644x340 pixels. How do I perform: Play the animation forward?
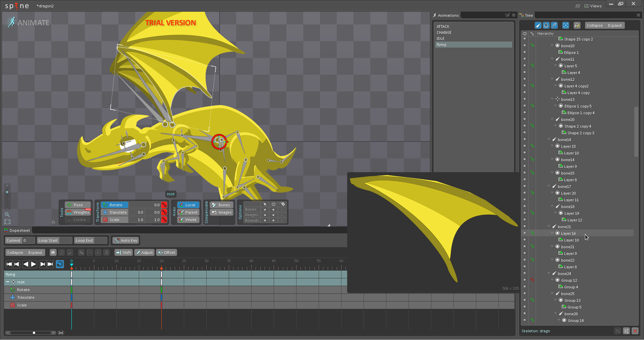click(34, 264)
